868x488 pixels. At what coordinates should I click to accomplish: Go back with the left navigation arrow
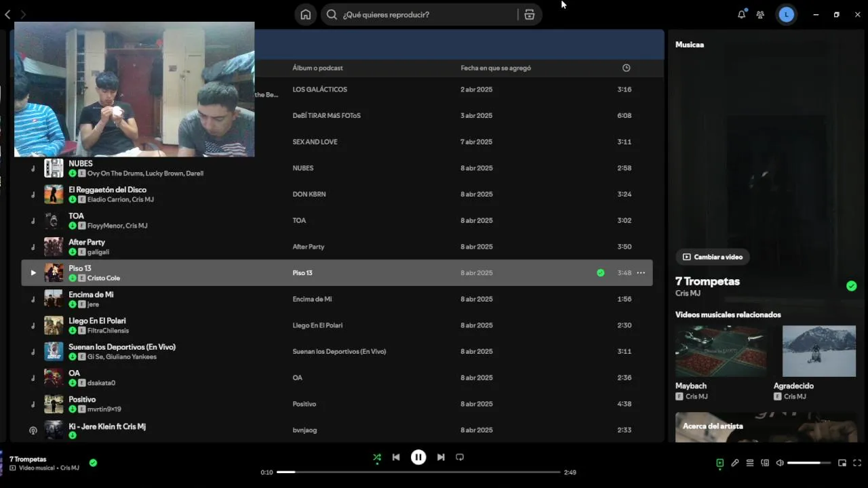[x=7, y=14]
